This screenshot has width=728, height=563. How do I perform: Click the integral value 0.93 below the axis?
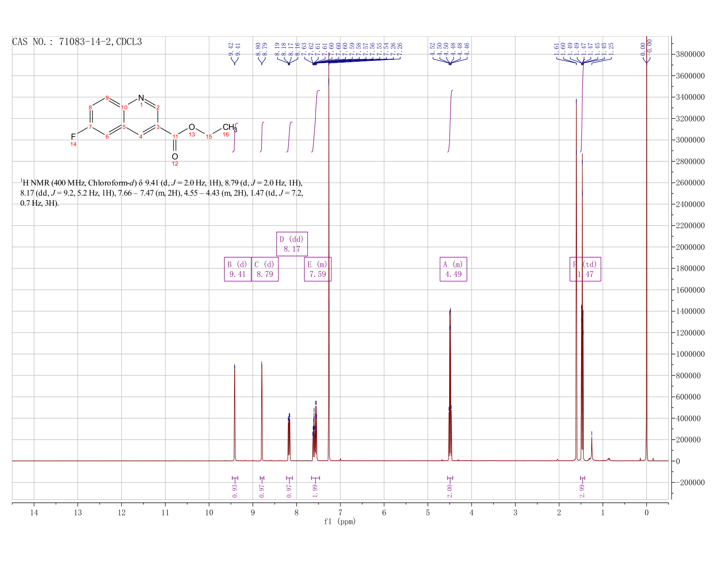point(235,491)
